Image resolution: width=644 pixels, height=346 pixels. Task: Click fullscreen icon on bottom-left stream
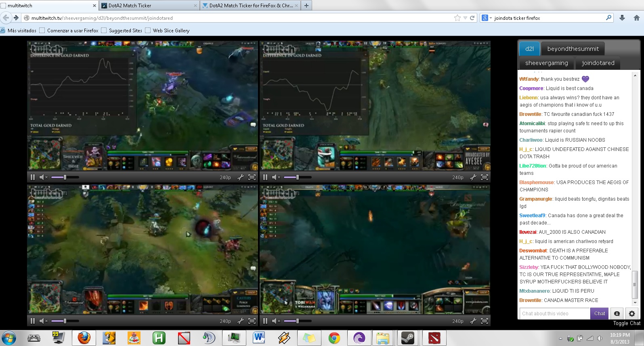(252, 321)
